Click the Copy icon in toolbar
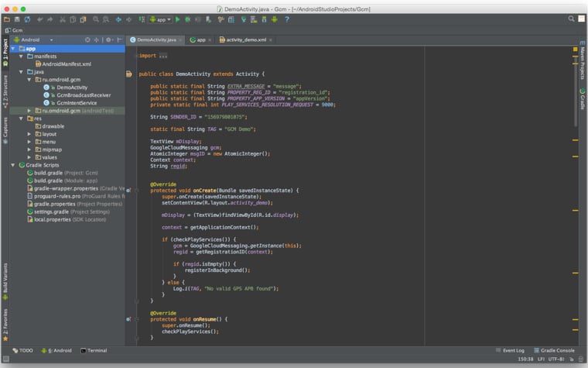 coord(73,19)
